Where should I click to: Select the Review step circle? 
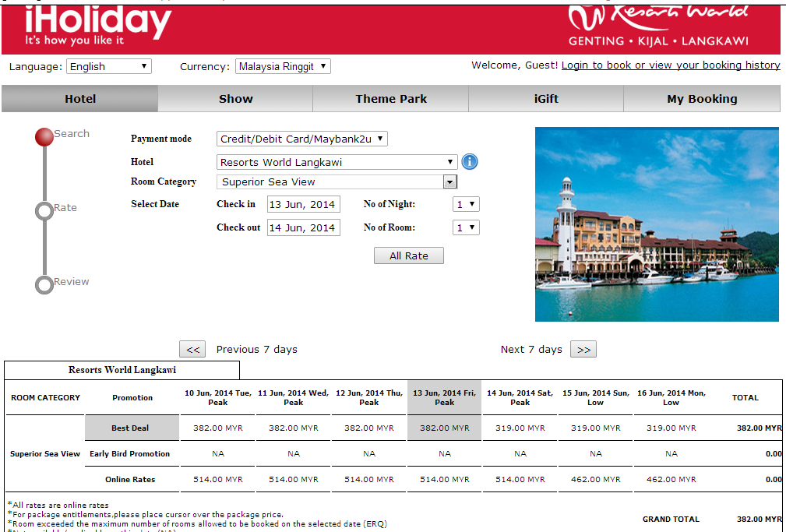click(44, 285)
